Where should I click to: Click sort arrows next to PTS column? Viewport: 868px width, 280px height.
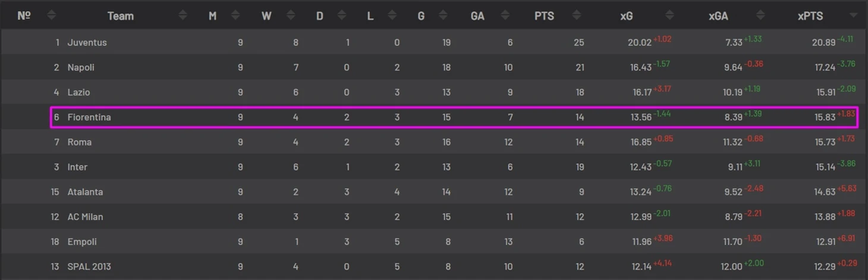(575, 16)
